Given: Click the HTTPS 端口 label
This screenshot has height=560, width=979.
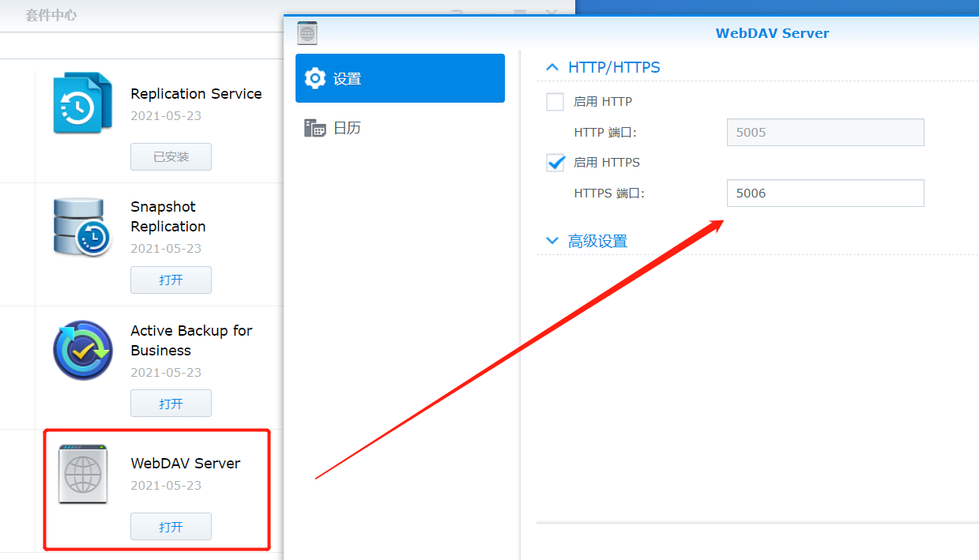Looking at the screenshot, I should click(609, 193).
